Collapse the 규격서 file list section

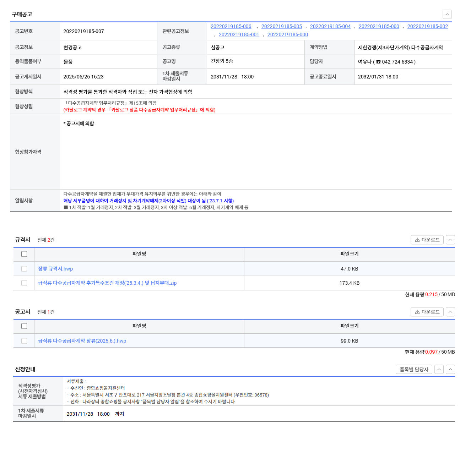(x=450, y=240)
